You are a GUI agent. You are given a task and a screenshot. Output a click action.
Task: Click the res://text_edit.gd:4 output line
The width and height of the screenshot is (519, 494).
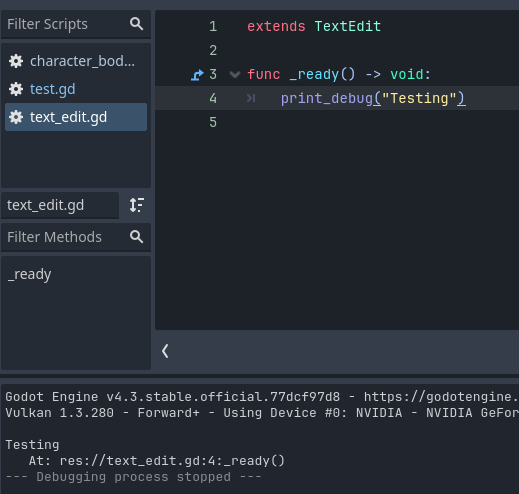point(157,461)
